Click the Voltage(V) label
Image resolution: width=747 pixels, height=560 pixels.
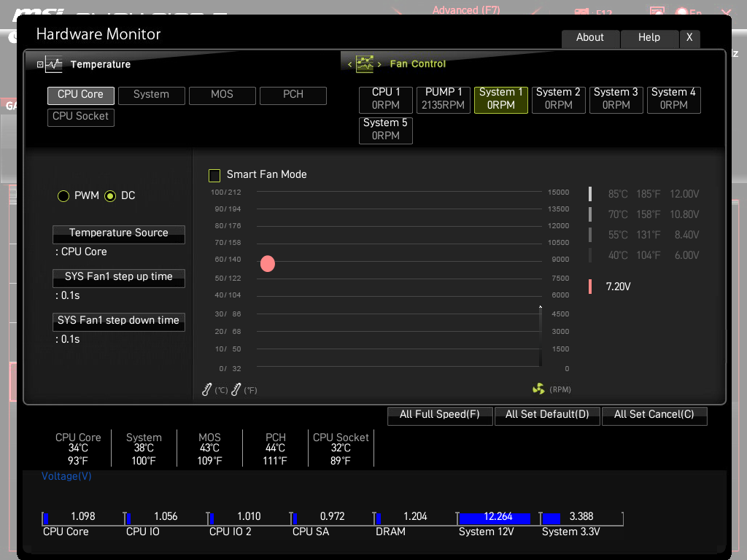pos(66,476)
